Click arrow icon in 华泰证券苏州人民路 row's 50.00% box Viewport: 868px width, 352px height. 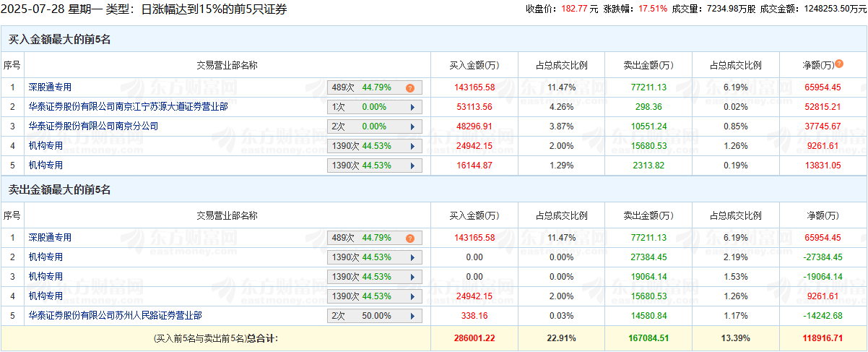point(412,316)
